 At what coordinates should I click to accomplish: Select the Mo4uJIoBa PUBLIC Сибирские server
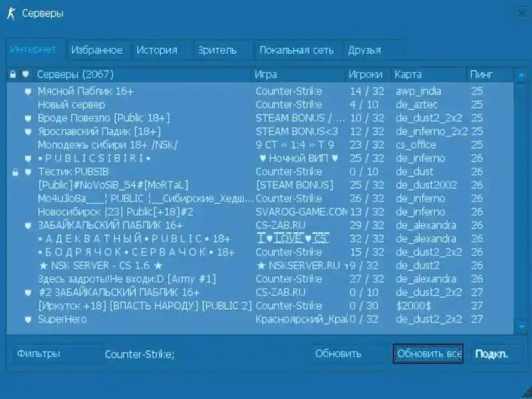pyautogui.click(x=260, y=199)
